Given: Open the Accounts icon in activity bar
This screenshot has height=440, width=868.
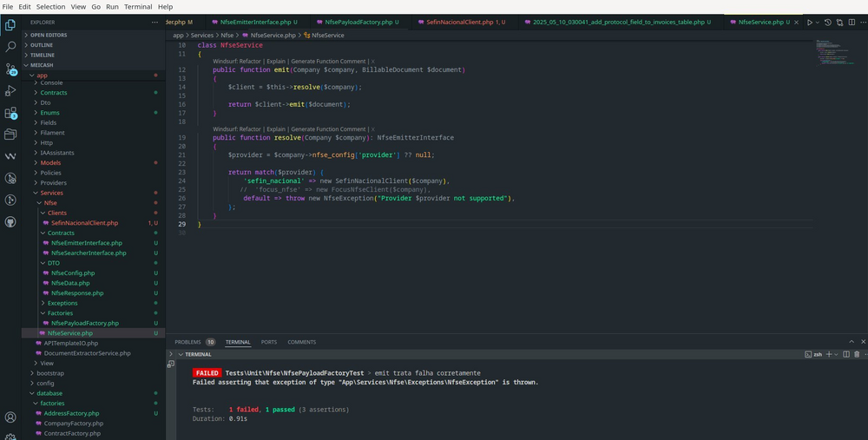Looking at the screenshot, I should [x=10, y=417].
